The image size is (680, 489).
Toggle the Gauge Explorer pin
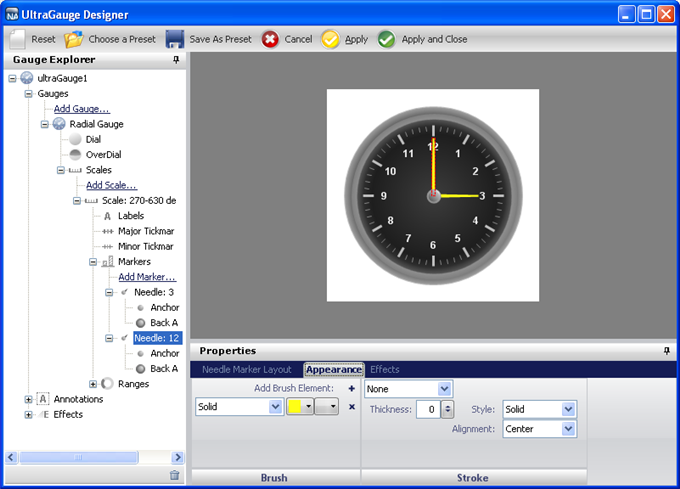click(176, 60)
